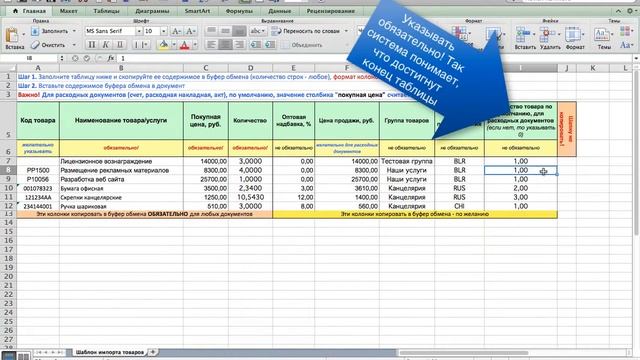Select the Тестовая группа cell
Viewport: 640px width, 360px height.
pos(407,161)
